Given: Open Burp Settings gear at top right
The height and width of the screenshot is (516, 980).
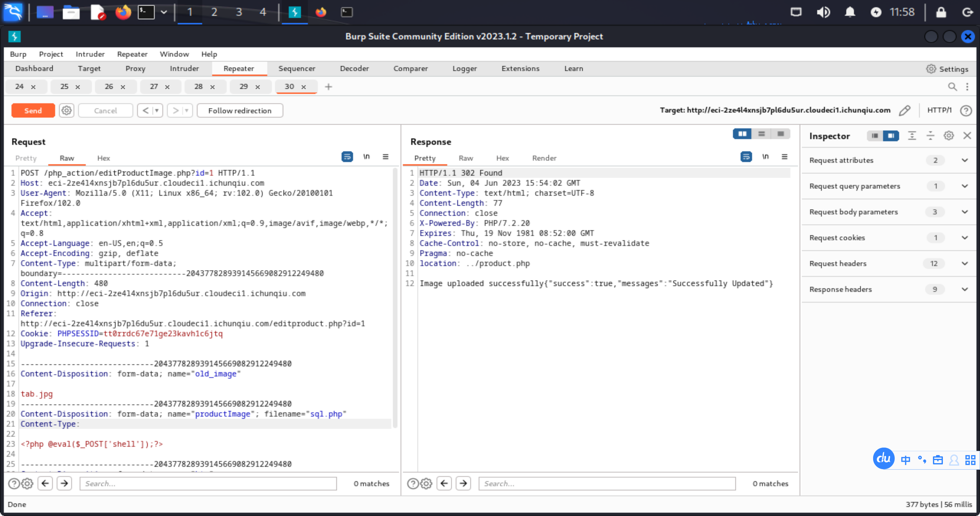Looking at the screenshot, I should (947, 69).
